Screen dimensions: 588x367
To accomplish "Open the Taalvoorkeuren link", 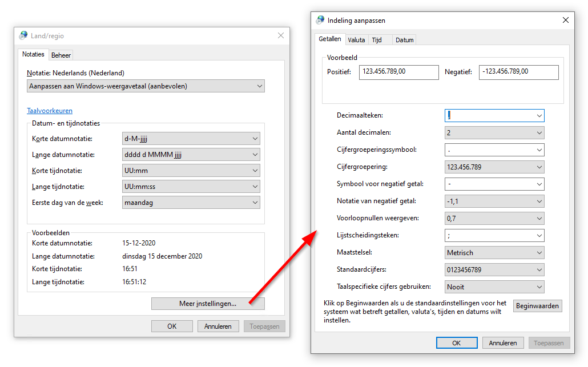I will 50,111.
